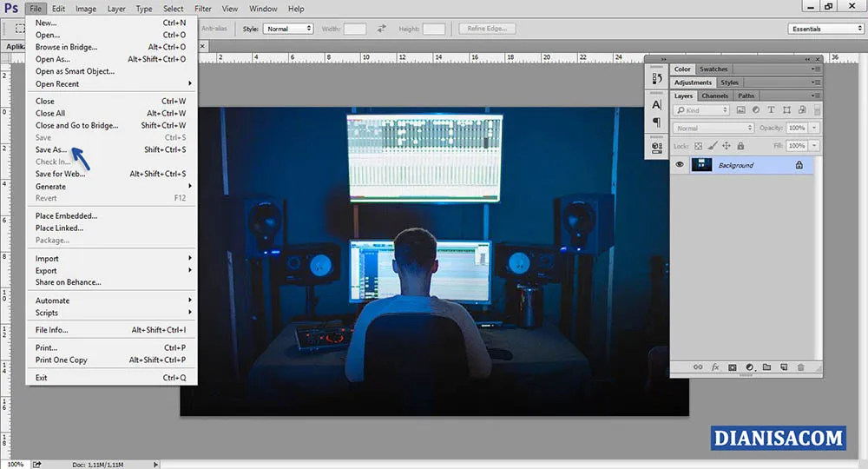Filter layers by shape layers icon

pos(786,110)
